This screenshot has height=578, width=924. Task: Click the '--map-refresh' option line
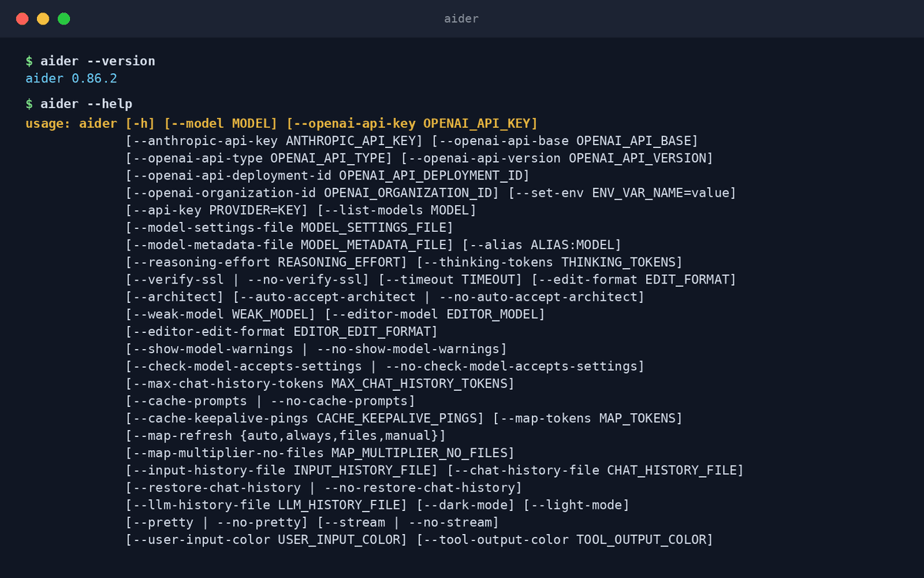(286, 435)
